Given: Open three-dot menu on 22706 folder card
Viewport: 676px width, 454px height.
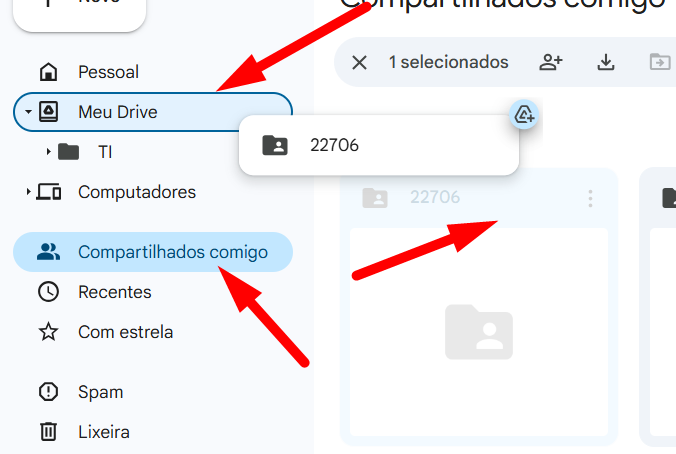Looking at the screenshot, I should 590,198.
